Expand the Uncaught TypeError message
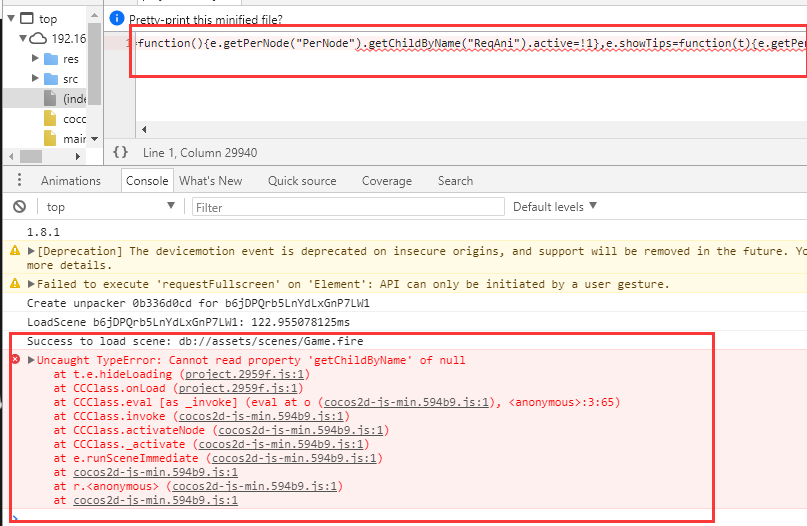 click(31, 360)
